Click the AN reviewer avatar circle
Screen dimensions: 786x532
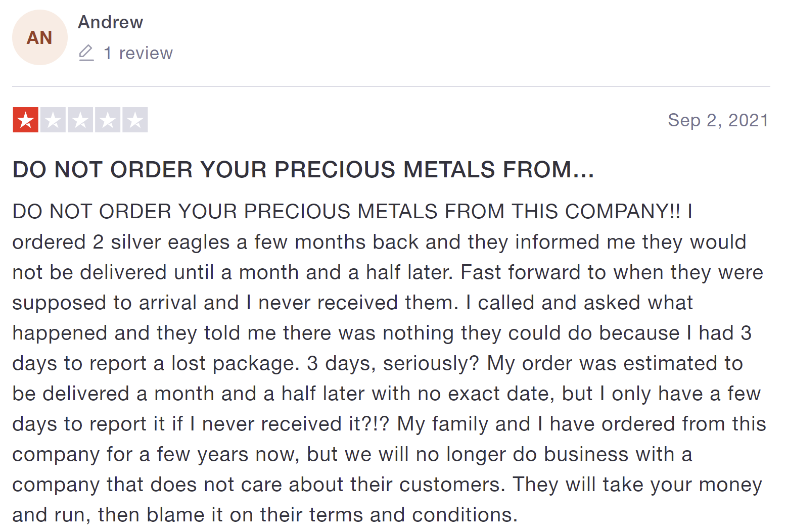(39, 37)
